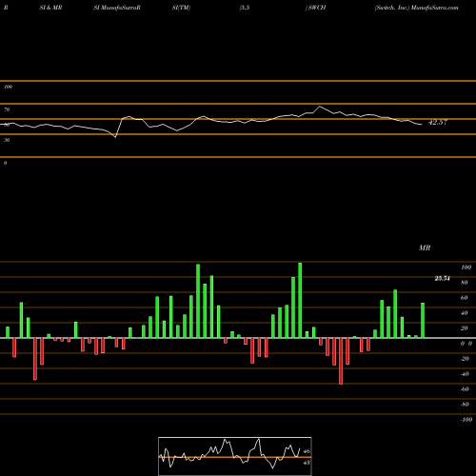Click the 30 level label on RSI axis
Viewport: 476px width, 476px height.
[7, 140]
